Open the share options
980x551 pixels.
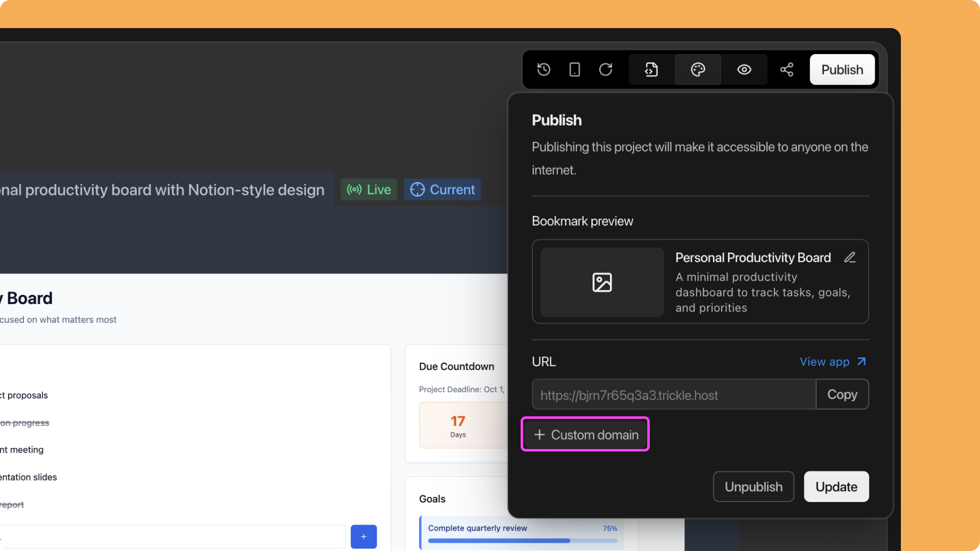pos(787,69)
